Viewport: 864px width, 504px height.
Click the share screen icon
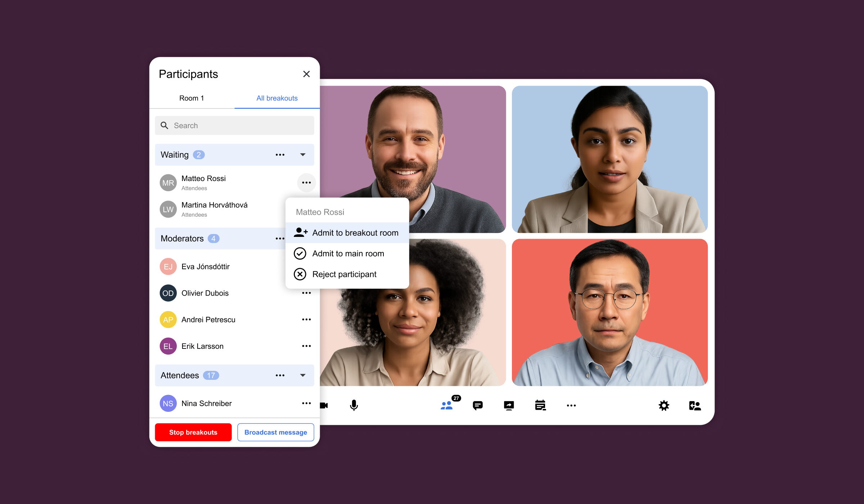(509, 406)
